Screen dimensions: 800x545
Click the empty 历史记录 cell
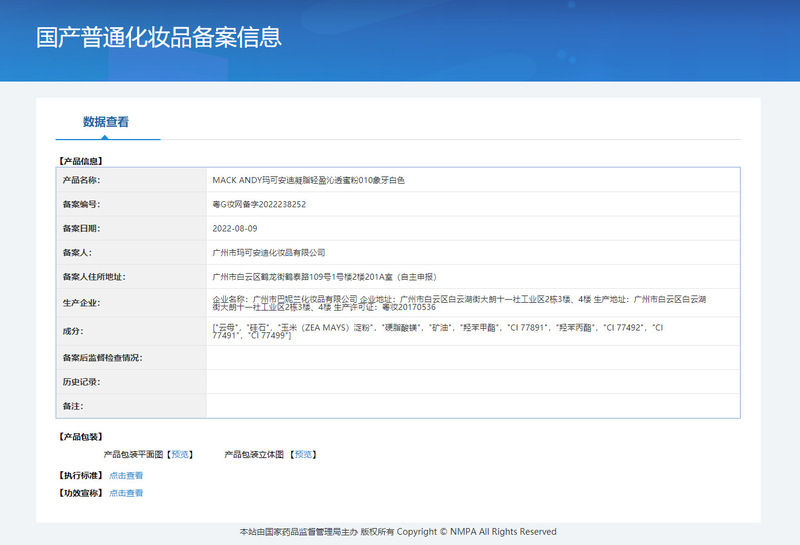tap(472, 381)
